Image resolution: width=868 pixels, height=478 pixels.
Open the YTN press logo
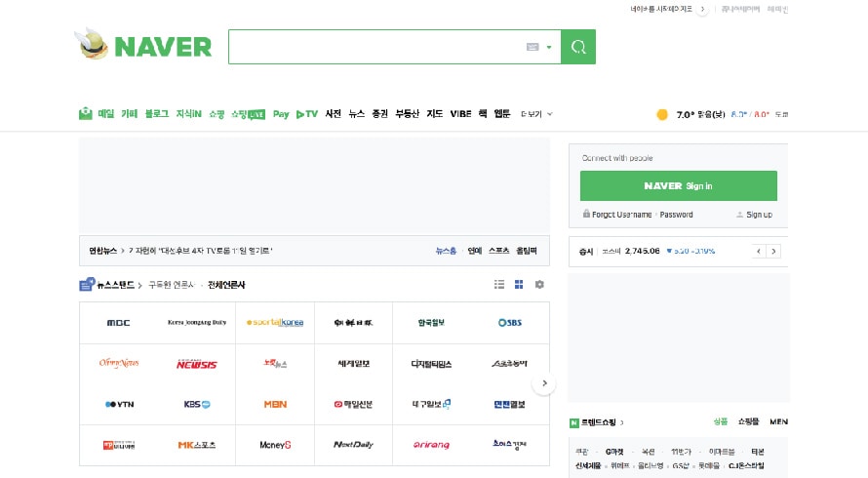tap(119, 404)
